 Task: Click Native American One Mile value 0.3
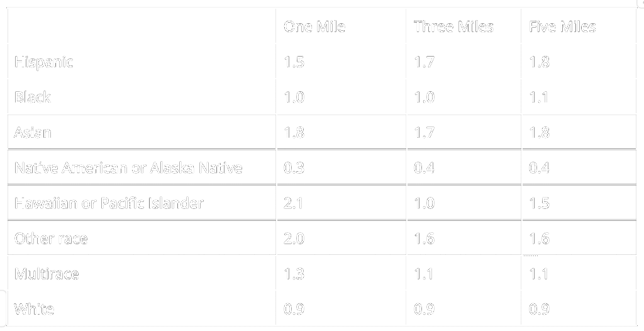[x=294, y=168]
